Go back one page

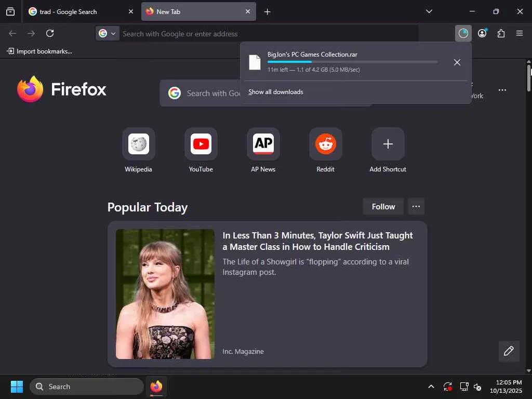pyautogui.click(x=12, y=33)
